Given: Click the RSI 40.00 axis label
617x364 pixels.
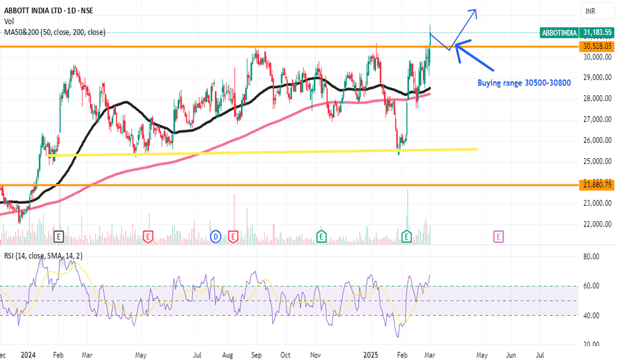Looking at the screenshot, I should click(591, 316).
